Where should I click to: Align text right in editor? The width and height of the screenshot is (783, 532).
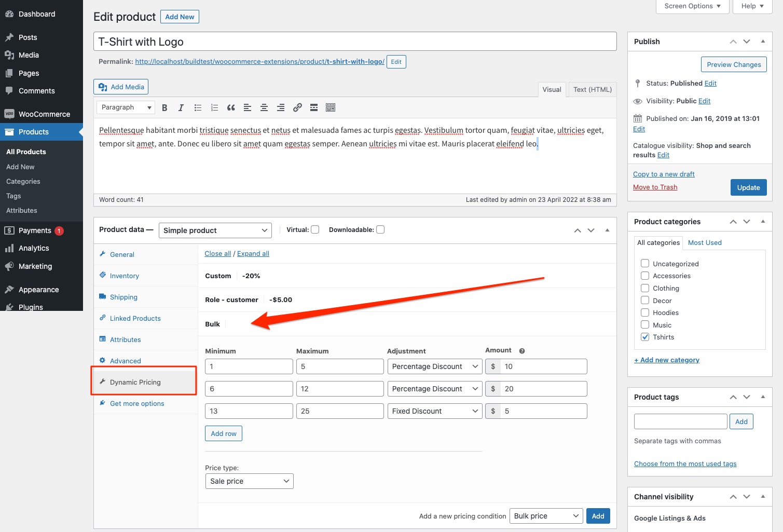tap(281, 107)
